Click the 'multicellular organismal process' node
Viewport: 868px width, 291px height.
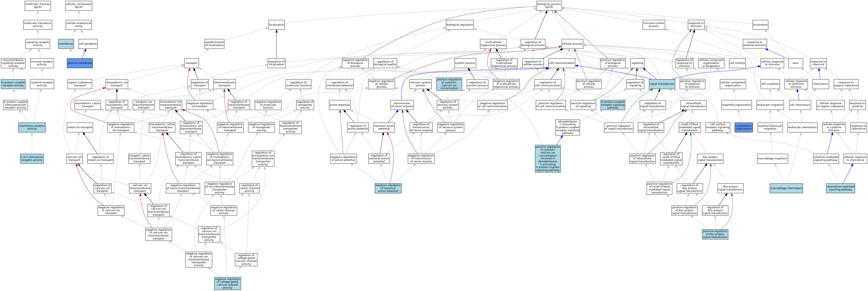pyautogui.click(x=493, y=44)
